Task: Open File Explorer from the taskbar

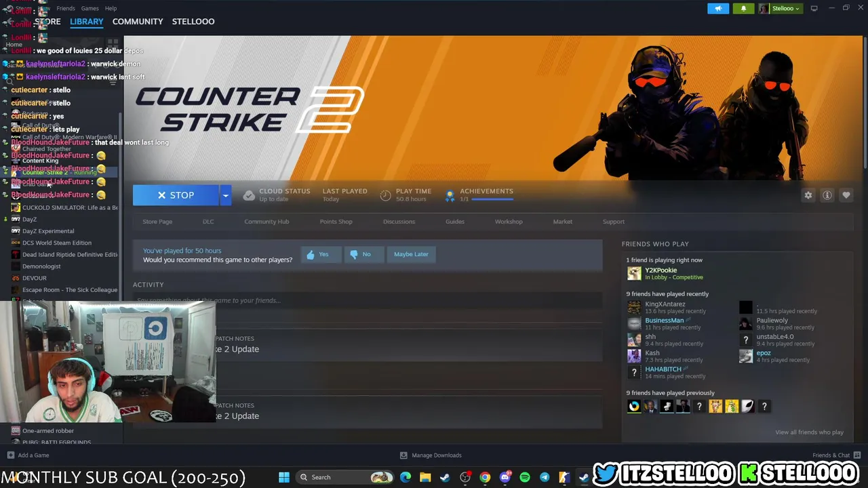Action: click(425, 477)
